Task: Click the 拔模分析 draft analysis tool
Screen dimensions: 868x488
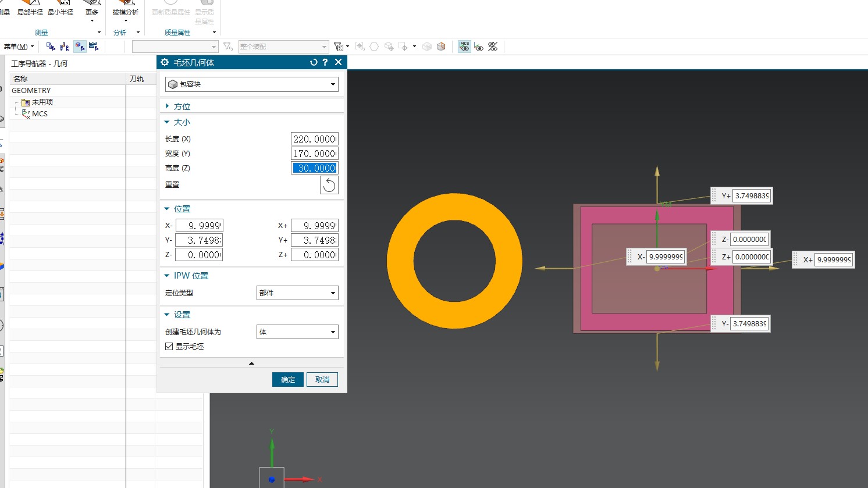Action: pos(126,8)
